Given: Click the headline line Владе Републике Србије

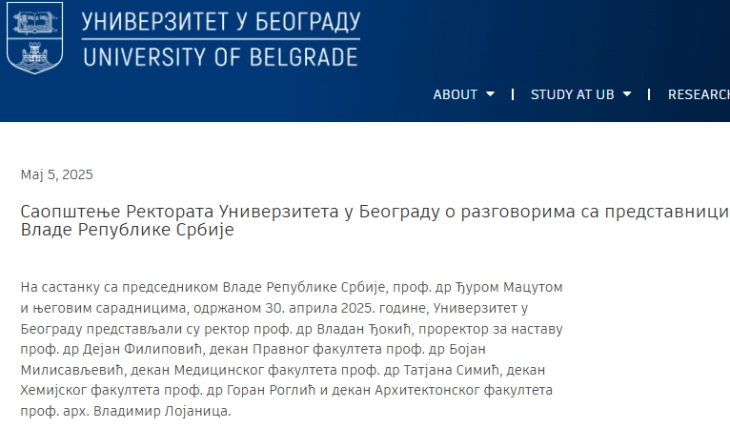Looking at the screenshot, I should click(x=127, y=230).
